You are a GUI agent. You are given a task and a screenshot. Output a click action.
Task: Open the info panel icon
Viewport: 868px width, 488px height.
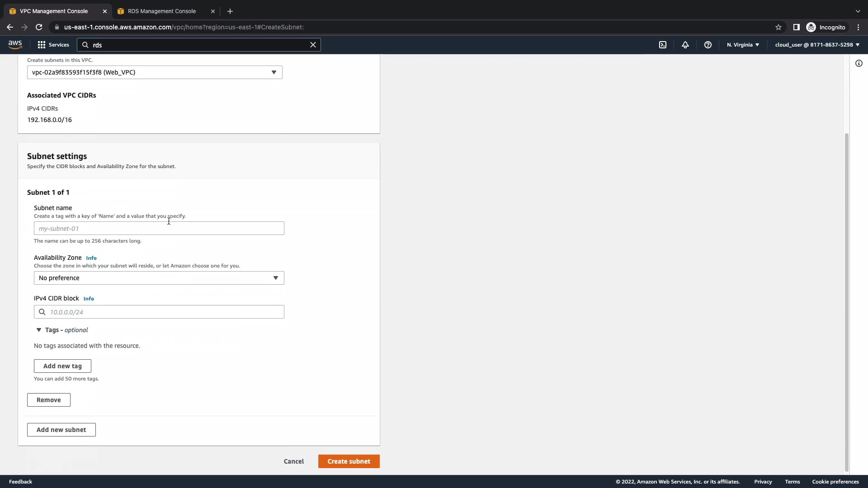click(x=859, y=63)
